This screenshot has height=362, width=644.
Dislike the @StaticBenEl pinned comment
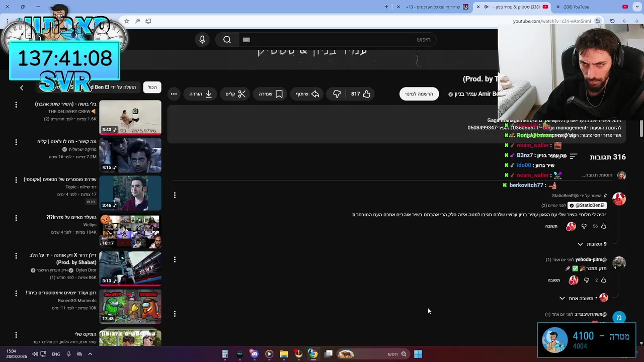584,226
